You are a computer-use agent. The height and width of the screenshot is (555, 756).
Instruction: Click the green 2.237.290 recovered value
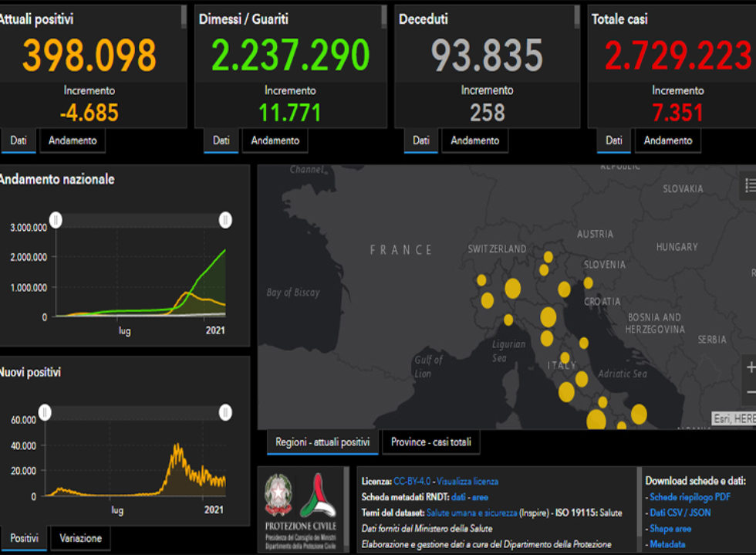[291, 56]
